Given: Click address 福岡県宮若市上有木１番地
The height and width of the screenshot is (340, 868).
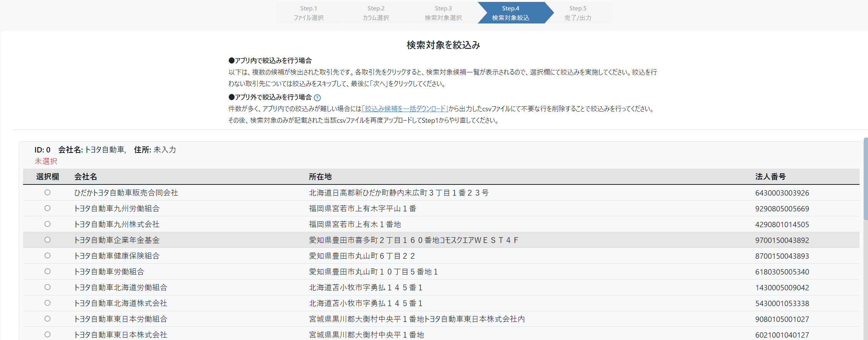Looking at the screenshot, I should (x=355, y=224).
